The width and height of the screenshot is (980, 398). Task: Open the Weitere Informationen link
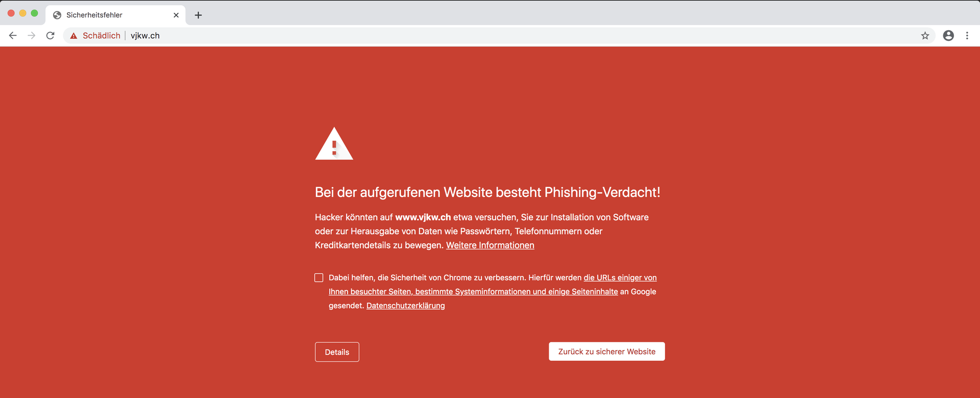pos(490,245)
